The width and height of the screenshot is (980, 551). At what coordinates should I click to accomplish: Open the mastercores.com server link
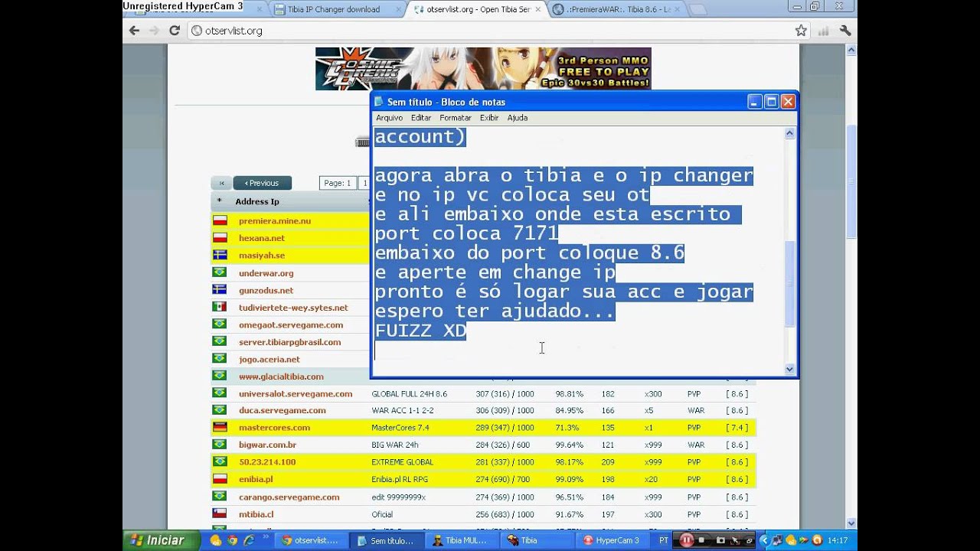[275, 428]
